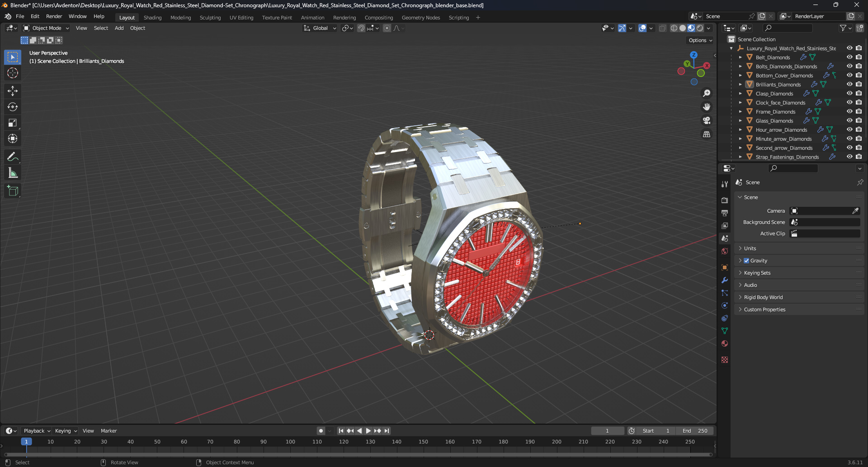The image size is (868, 467).
Task: Select the Cursor tool in the toolbar
Action: (13, 73)
